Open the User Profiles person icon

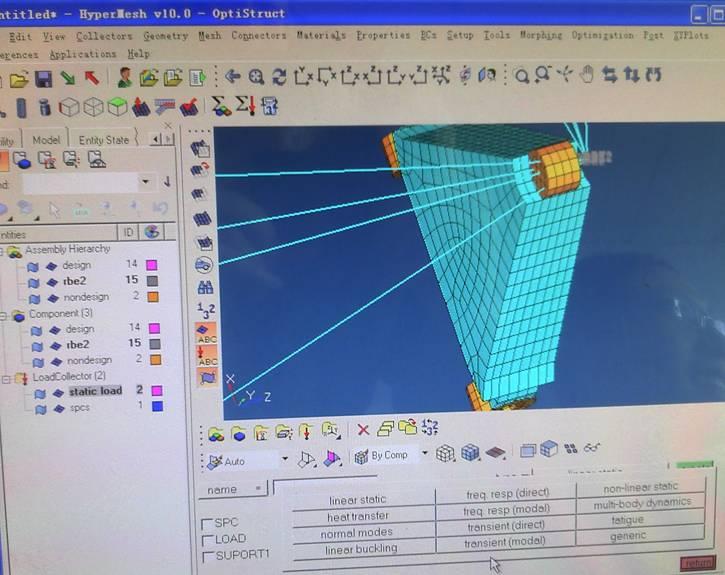pos(124,77)
